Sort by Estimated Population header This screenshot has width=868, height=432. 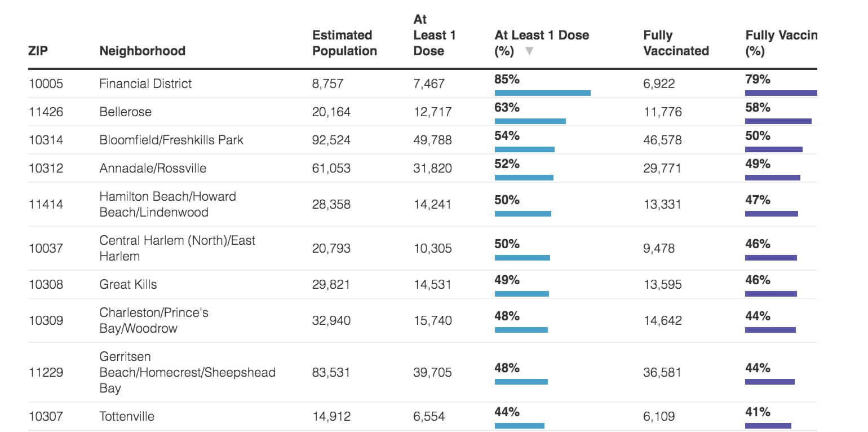click(x=344, y=43)
